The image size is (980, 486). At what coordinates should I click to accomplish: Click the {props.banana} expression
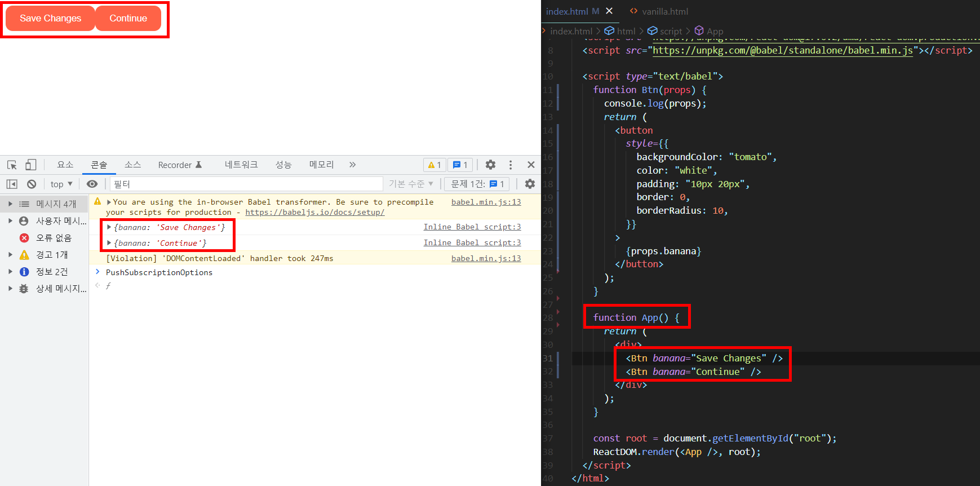pyautogui.click(x=663, y=251)
